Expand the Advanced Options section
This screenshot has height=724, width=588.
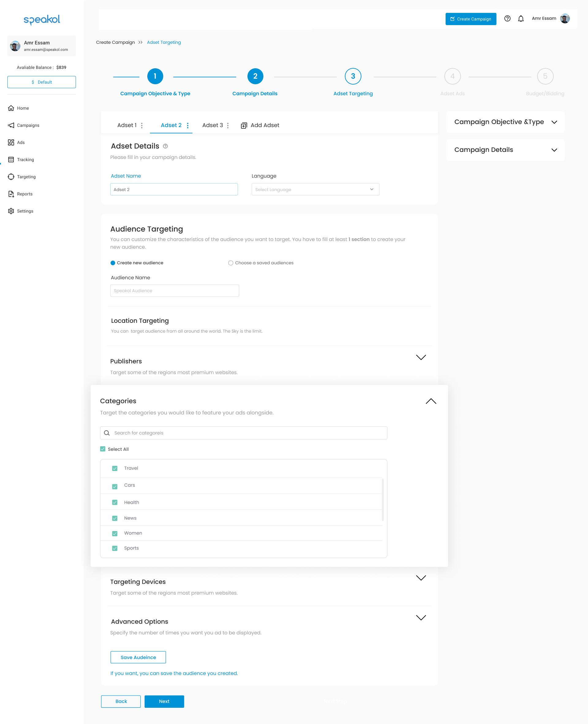click(x=421, y=618)
